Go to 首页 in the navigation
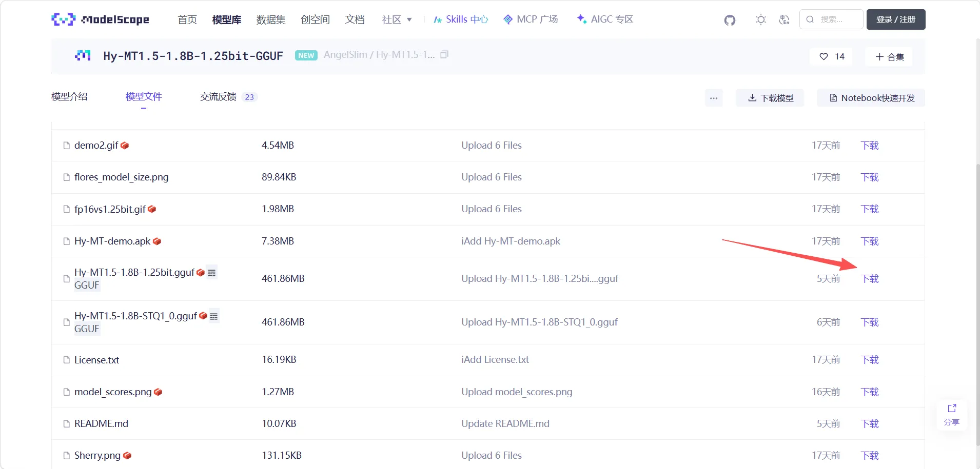 pos(187,19)
